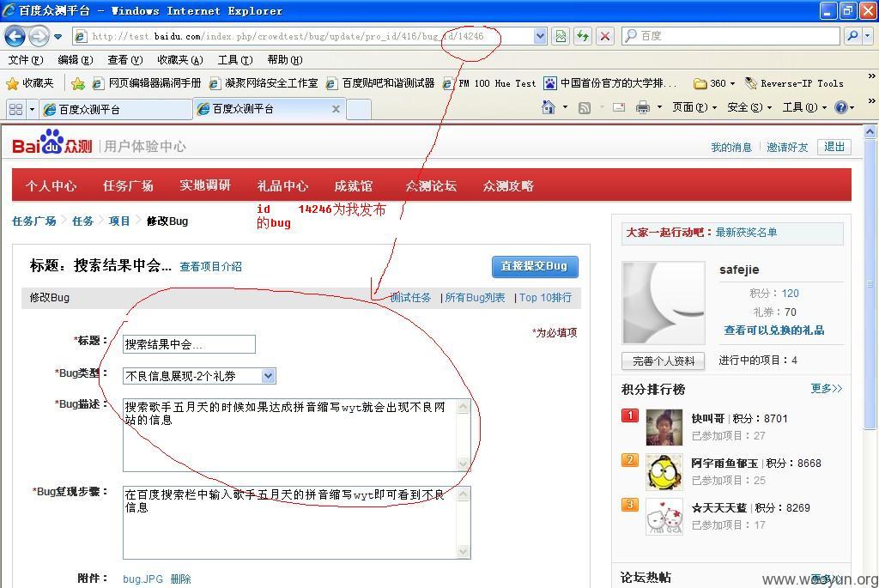Click the Quick Tabs grid icon

(x=15, y=109)
